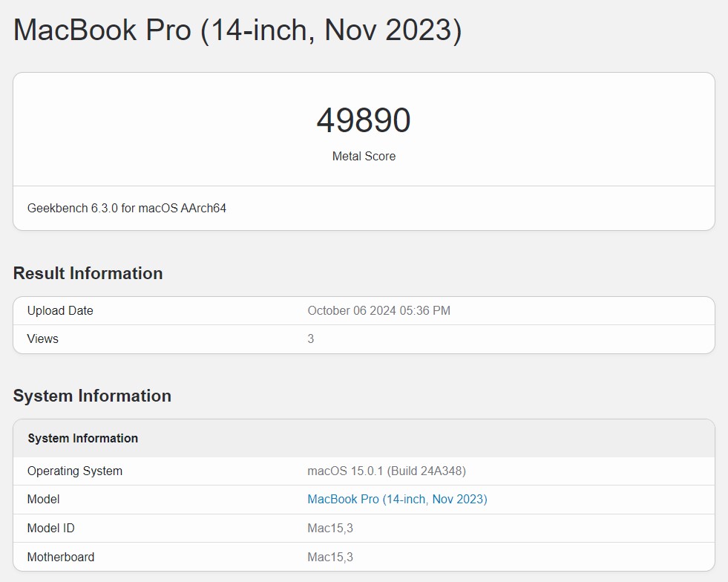Click the Model row label

tap(43, 500)
